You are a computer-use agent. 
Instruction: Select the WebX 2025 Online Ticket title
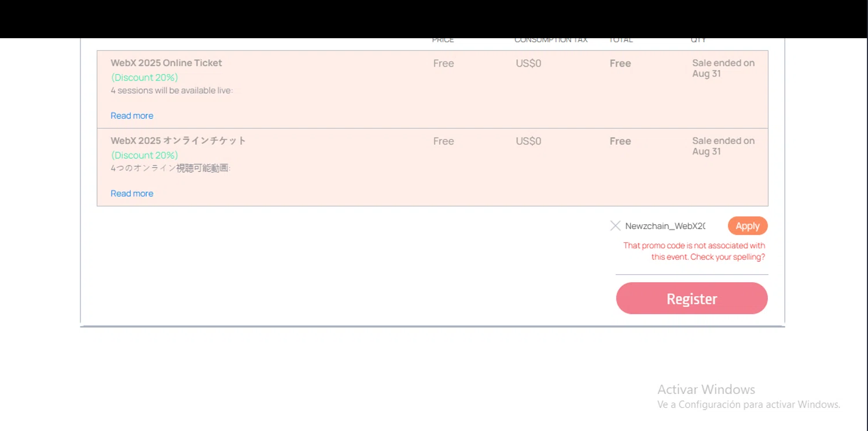point(166,62)
